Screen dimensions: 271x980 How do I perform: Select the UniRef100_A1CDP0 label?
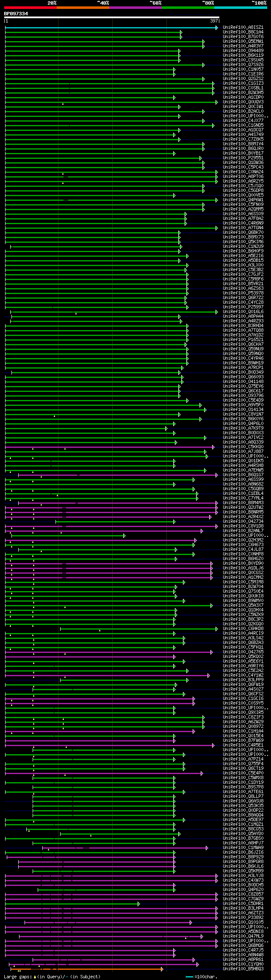pos(243,97)
